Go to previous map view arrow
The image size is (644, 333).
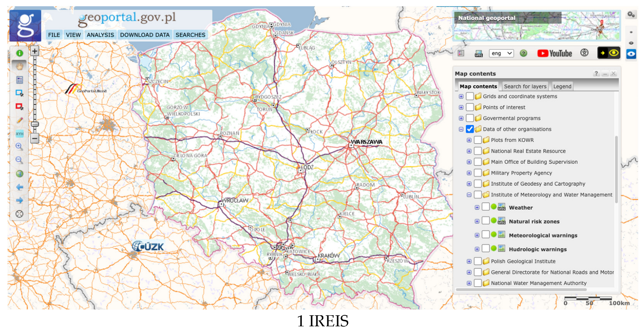pos(19,187)
